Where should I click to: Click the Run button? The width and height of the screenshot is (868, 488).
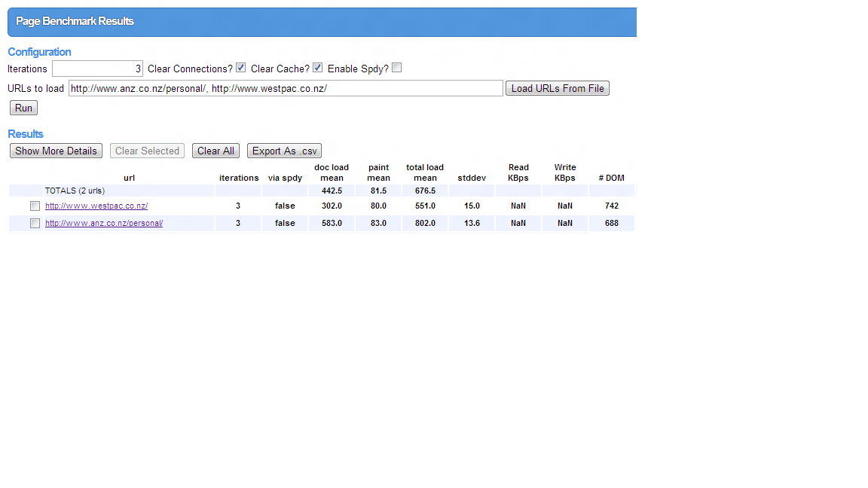(x=24, y=108)
